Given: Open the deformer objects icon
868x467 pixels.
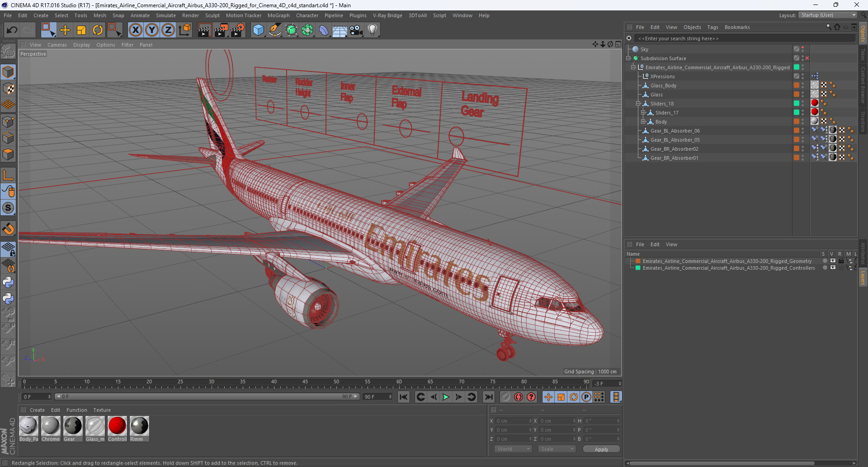Looking at the screenshot, I should point(324,30).
